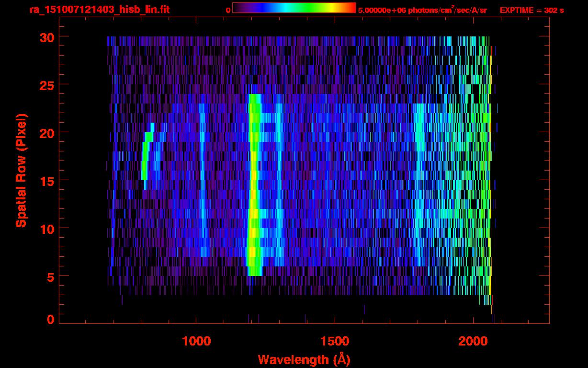Image resolution: width=588 pixels, height=368 pixels.
Task: Click the color bar minimum value 0
Action: click(228, 10)
